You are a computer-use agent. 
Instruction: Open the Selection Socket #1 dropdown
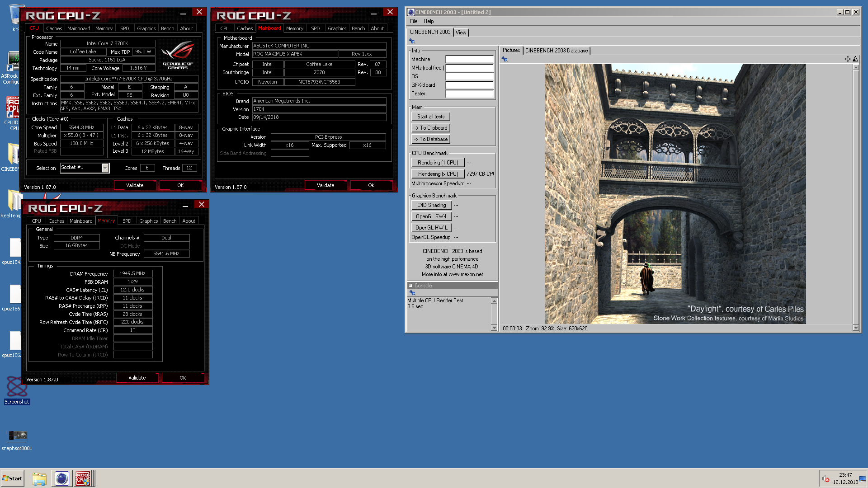pyautogui.click(x=105, y=168)
